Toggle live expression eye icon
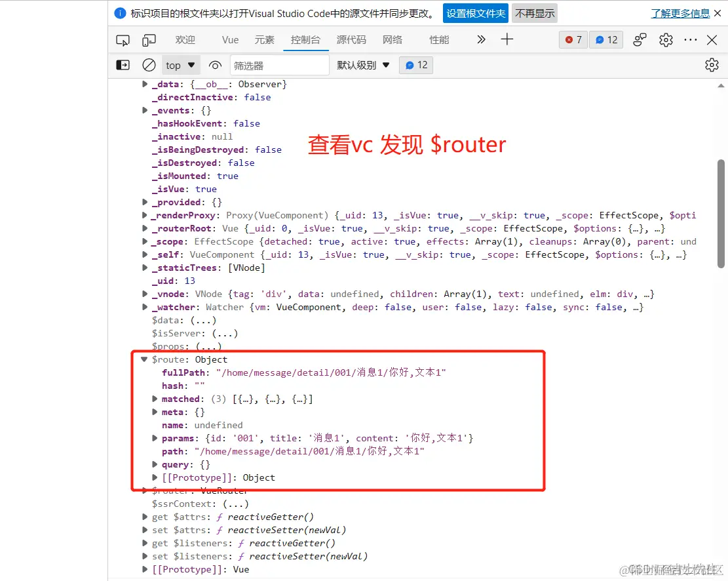Screen dimensions: 728x581 pyautogui.click(x=215, y=65)
